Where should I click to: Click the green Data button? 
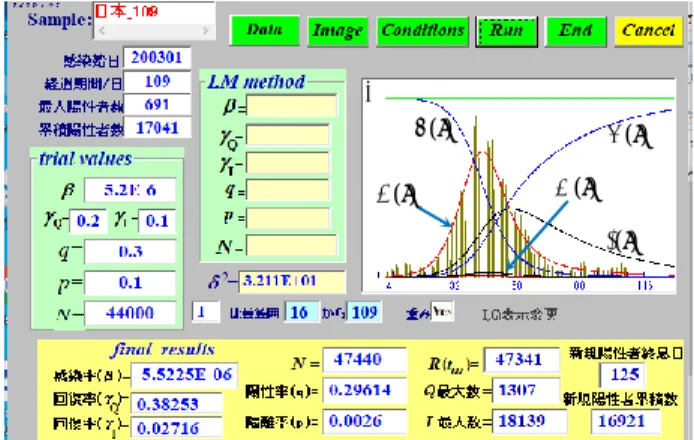click(264, 30)
